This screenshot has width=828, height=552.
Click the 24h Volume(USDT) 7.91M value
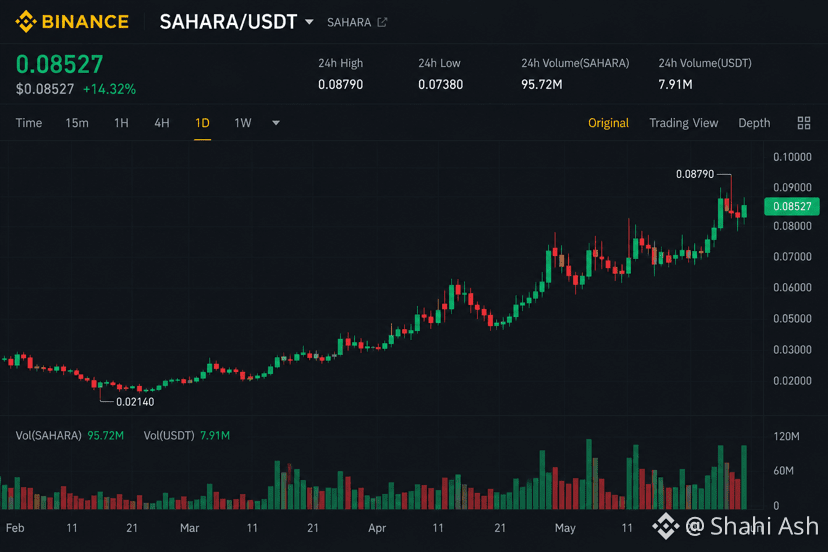675,85
